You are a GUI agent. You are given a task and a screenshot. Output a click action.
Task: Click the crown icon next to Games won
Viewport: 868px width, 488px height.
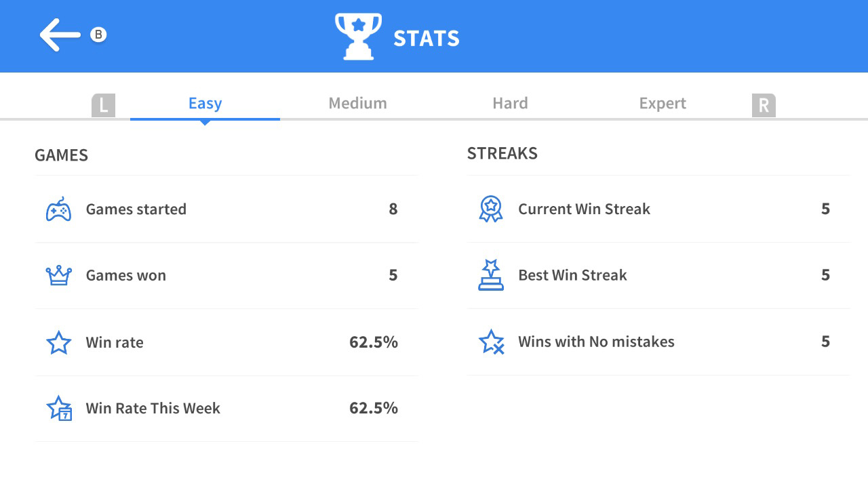[59, 275]
